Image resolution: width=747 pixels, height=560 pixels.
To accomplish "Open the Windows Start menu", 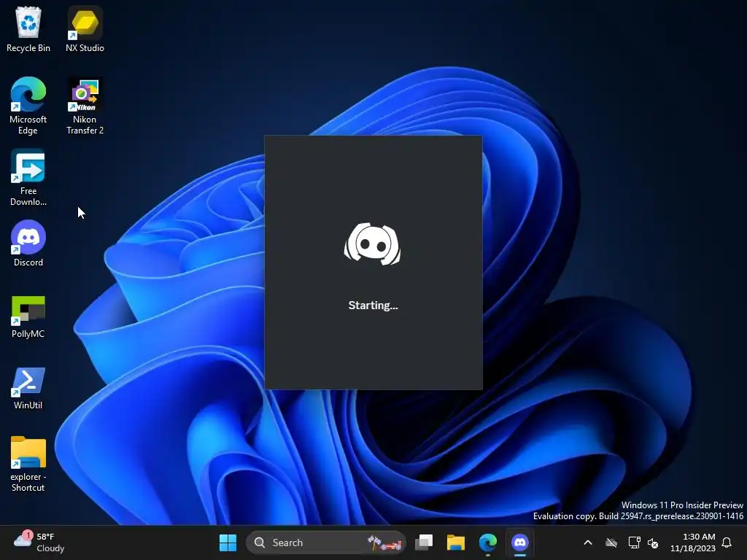I will pos(228,542).
